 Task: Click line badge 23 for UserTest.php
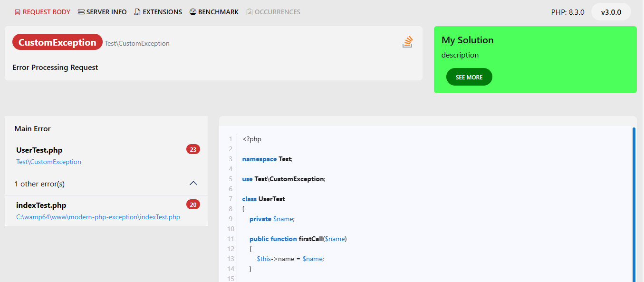[193, 149]
